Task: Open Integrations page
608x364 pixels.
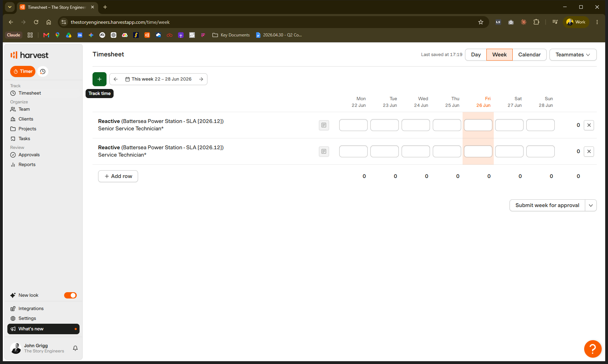Action: click(31, 309)
